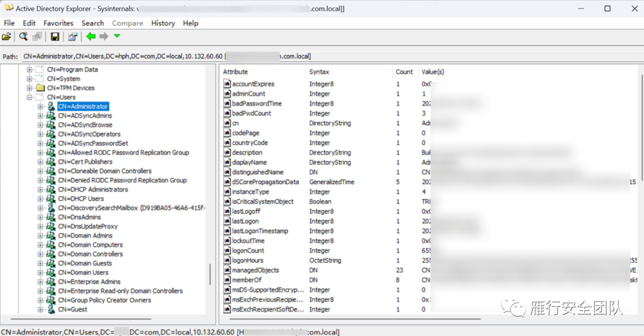Click the tree pane vertical scrollbar
Screen dimensions: 644x336
[210, 274]
